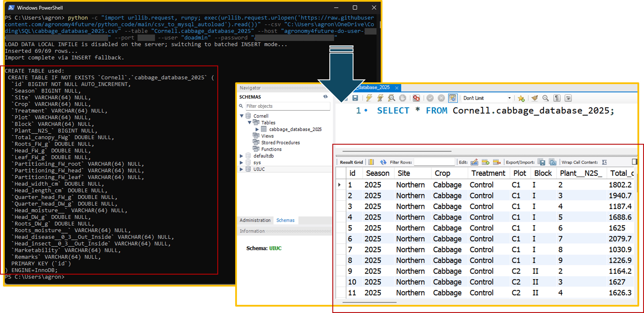The image size is (644, 313).
Task: Click the Treatment column header
Action: (488, 173)
